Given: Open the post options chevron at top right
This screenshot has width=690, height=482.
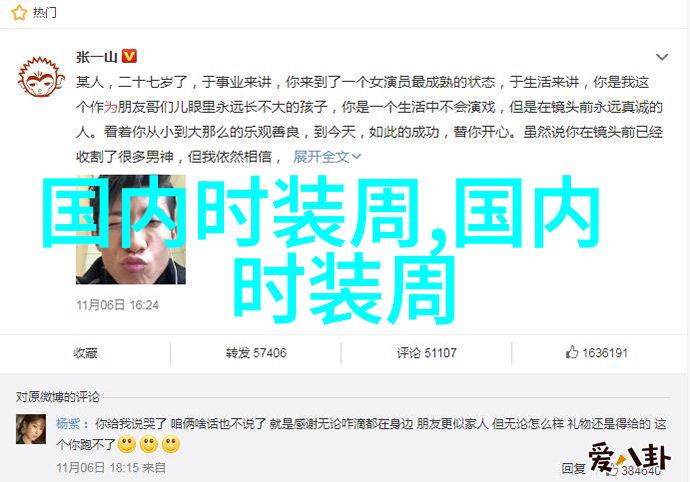Looking at the screenshot, I should coord(661,57).
